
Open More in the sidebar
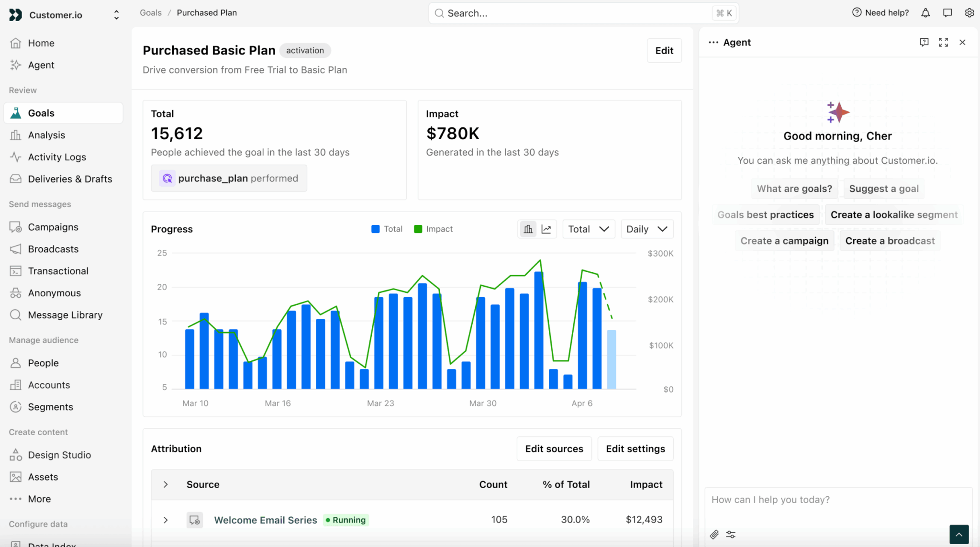[63, 499]
